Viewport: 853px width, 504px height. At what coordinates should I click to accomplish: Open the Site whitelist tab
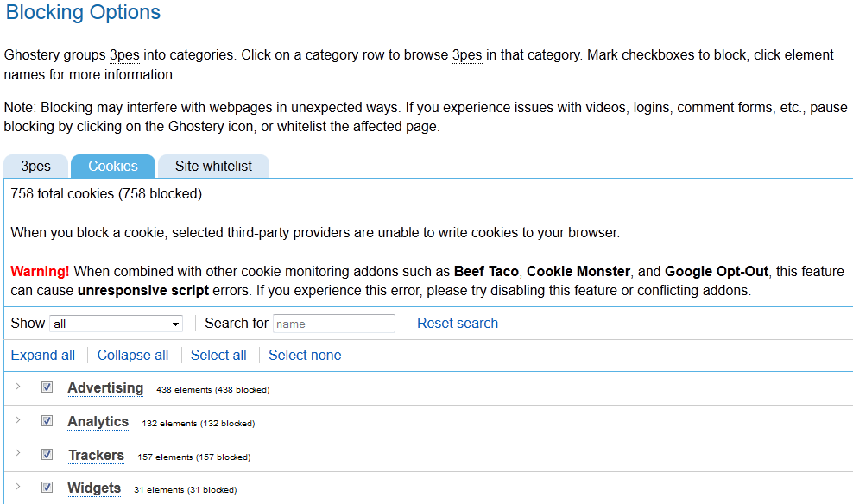[x=212, y=166]
